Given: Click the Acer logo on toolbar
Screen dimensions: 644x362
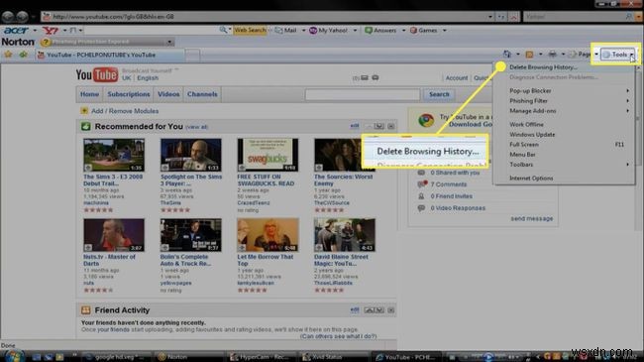Looking at the screenshot, I should pos(16,30).
